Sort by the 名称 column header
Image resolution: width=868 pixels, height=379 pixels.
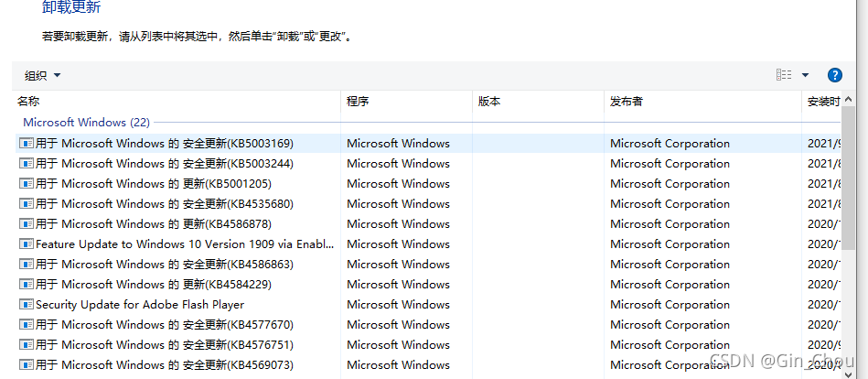pos(28,102)
